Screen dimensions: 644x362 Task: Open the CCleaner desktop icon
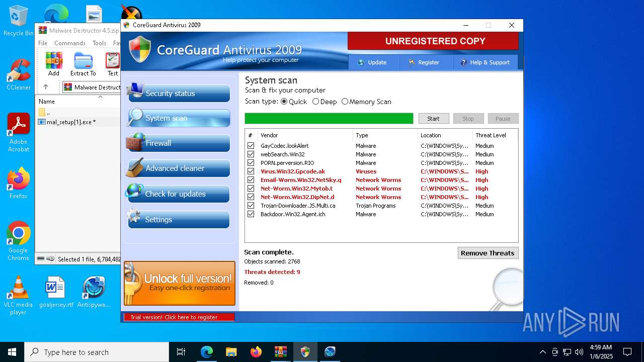click(18, 75)
